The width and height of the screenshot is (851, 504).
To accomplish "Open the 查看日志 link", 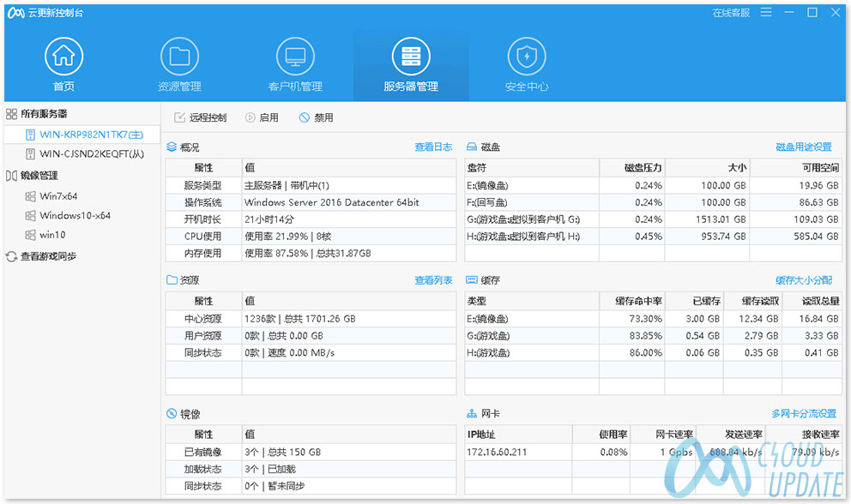I will 433,147.
